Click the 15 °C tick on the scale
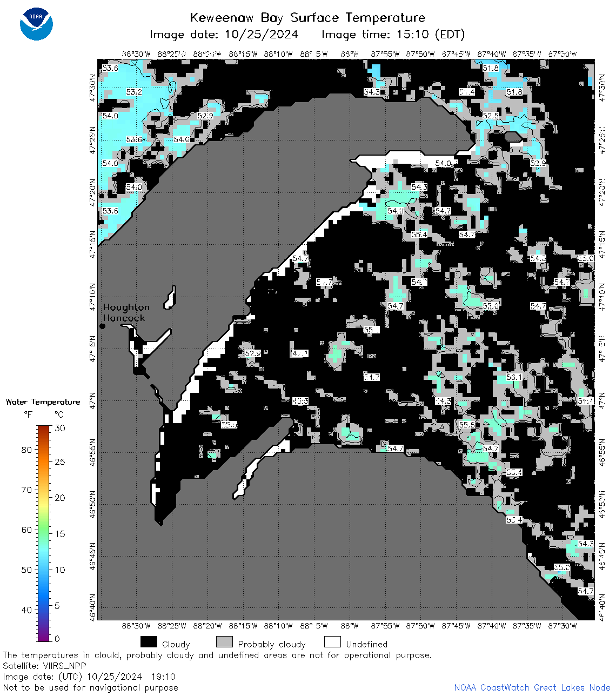 (60, 533)
